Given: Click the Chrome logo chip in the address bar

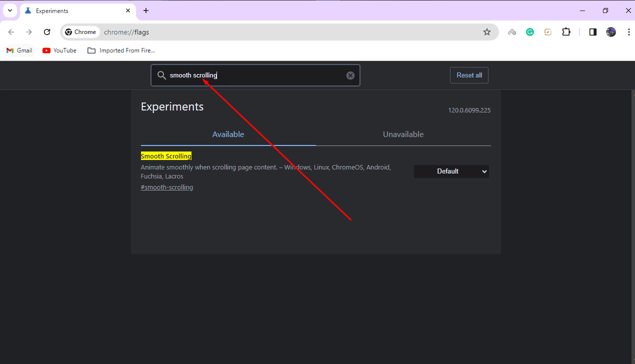Looking at the screenshot, I should 80,31.
